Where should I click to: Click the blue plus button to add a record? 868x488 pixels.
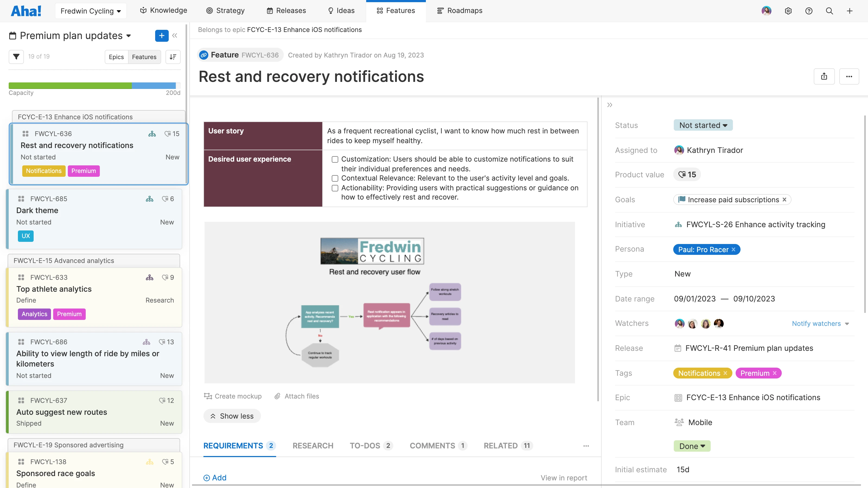point(161,35)
